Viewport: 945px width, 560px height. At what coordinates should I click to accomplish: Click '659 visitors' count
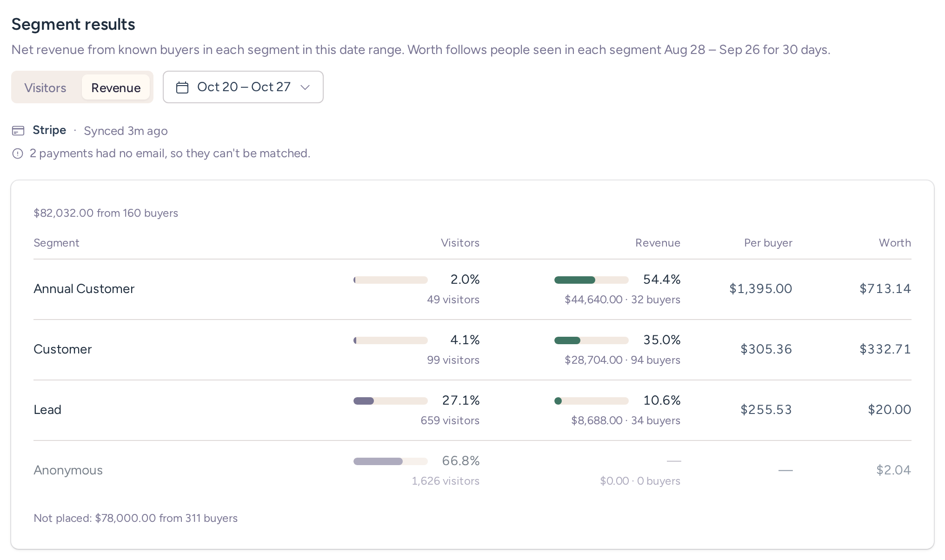click(x=450, y=420)
